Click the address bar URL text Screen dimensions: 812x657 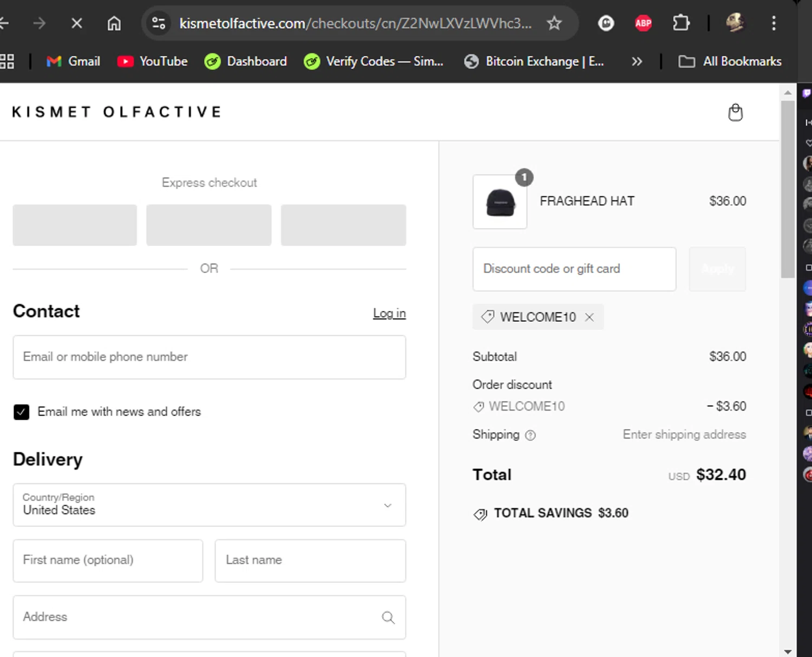click(x=355, y=23)
